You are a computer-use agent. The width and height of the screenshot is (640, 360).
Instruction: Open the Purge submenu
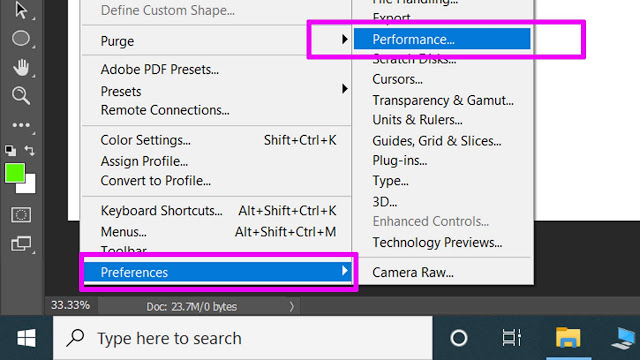(216, 41)
